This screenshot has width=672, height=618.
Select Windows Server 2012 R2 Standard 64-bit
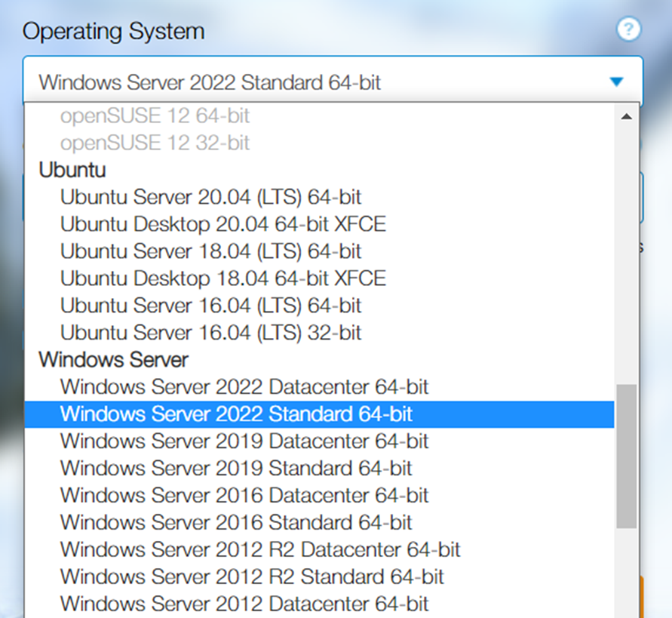pos(319,576)
